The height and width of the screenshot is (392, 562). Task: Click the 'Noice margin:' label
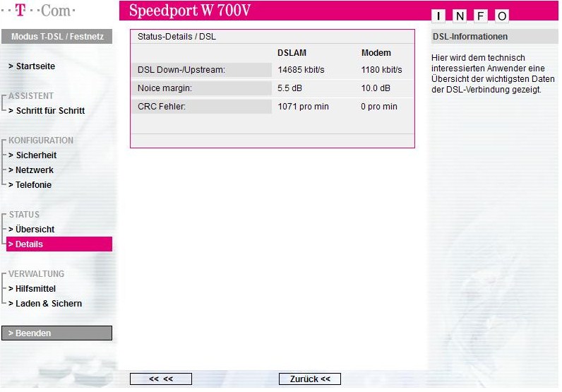[165, 88]
